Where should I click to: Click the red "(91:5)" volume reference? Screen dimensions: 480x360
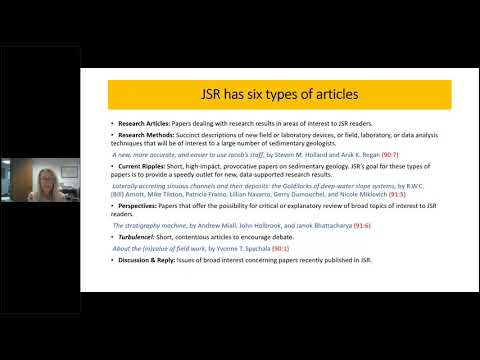click(x=397, y=194)
